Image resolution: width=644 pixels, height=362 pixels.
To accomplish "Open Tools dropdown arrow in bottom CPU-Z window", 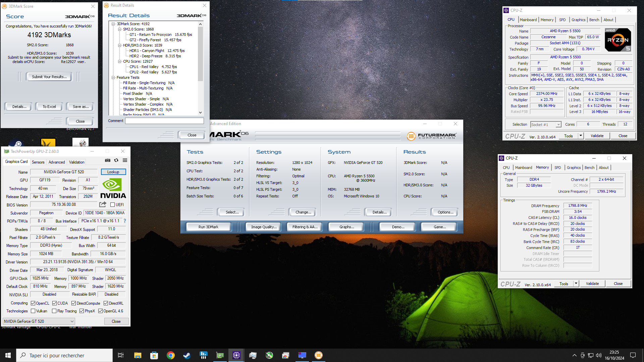I will [x=576, y=284].
